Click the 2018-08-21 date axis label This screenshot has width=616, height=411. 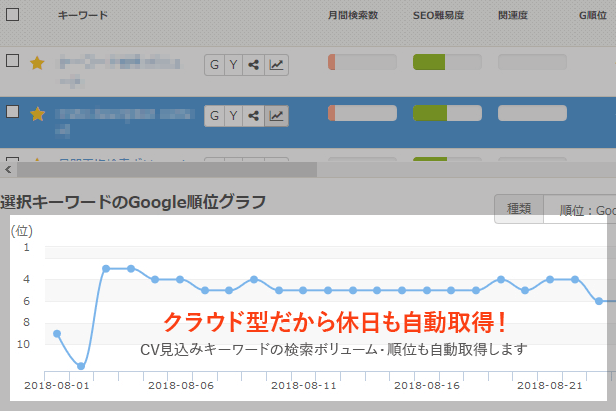(x=550, y=385)
